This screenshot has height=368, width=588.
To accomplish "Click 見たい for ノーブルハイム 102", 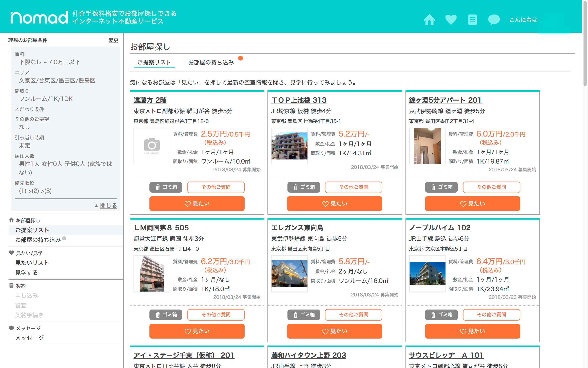I will pyautogui.click(x=472, y=331).
